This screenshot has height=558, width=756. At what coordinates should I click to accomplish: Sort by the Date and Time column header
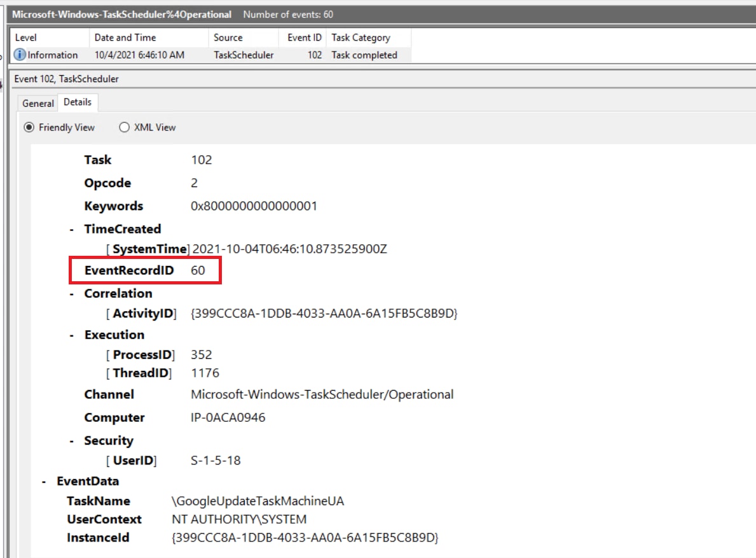pyautogui.click(x=149, y=38)
